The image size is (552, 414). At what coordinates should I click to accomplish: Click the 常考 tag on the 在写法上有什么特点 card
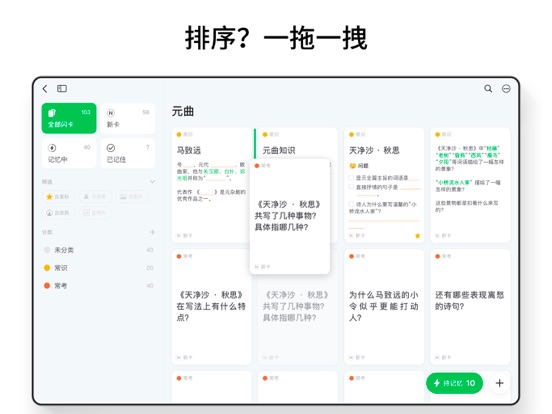click(x=185, y=256)
